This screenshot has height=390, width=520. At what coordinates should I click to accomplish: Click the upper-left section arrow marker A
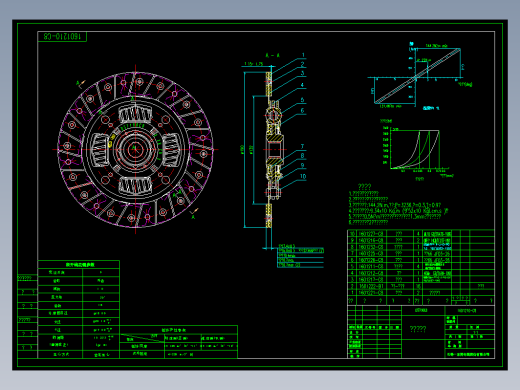(x=80, y=83)
